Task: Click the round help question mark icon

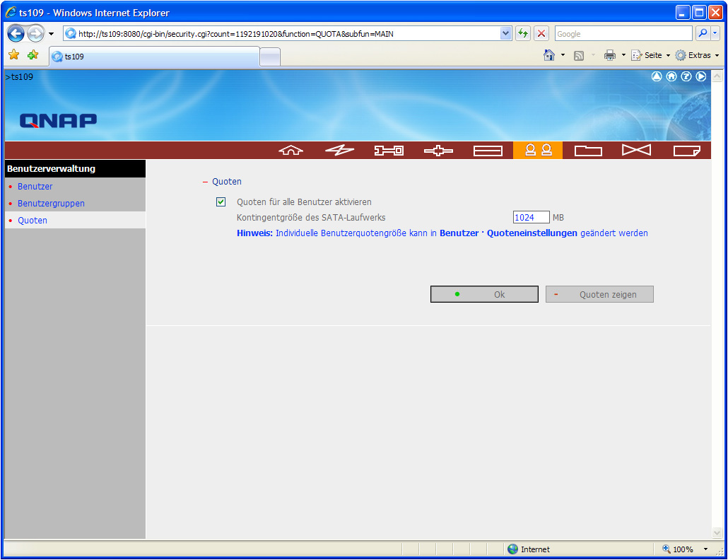Action: [x=686, y=76]
